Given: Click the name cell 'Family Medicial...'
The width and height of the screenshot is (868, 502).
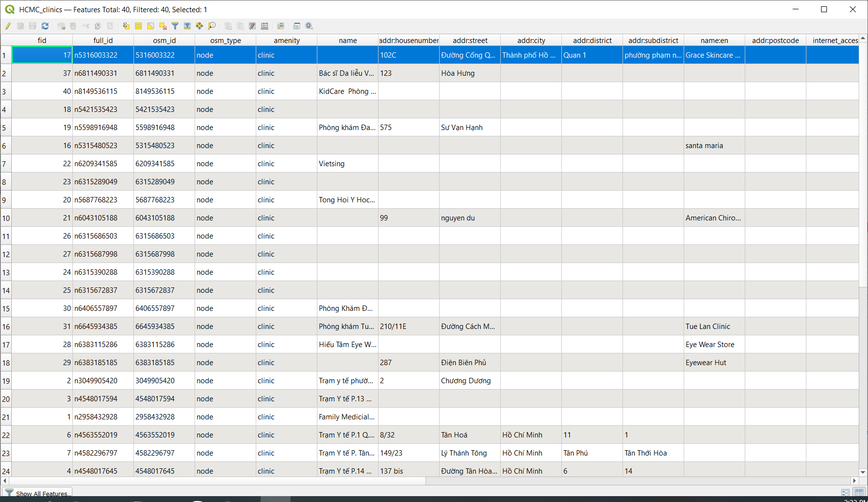Looking at the screenshot, I should point(348,417).
